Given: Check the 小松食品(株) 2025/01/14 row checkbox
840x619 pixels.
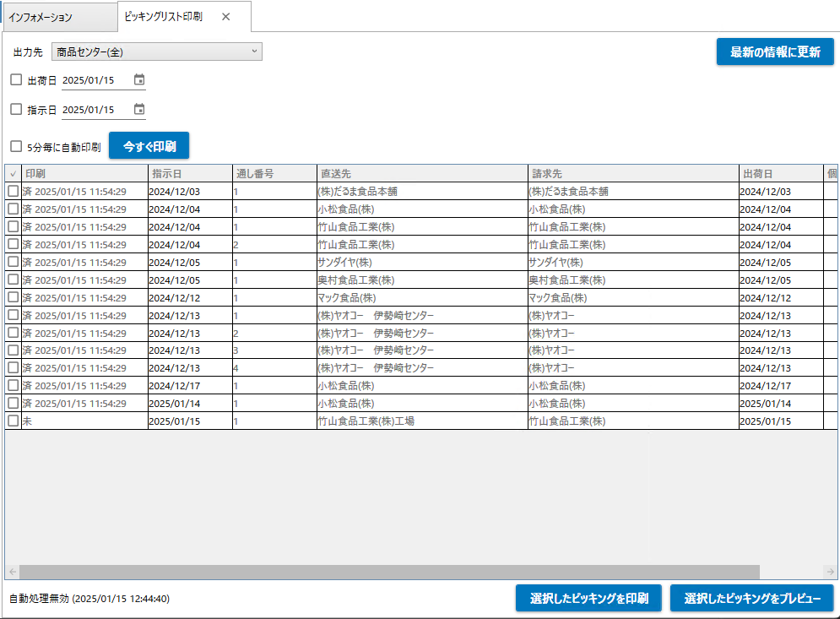Looking at the screenshot, I should pyautogui.click(x=14, y=403).
